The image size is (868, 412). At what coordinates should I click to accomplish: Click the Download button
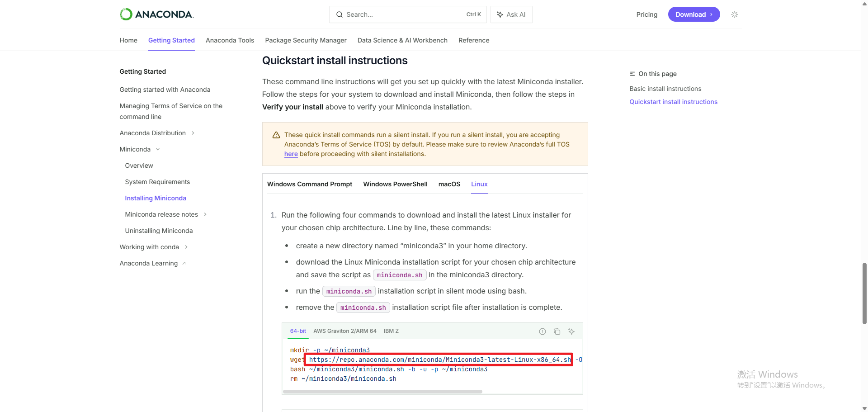coord(693,14)
